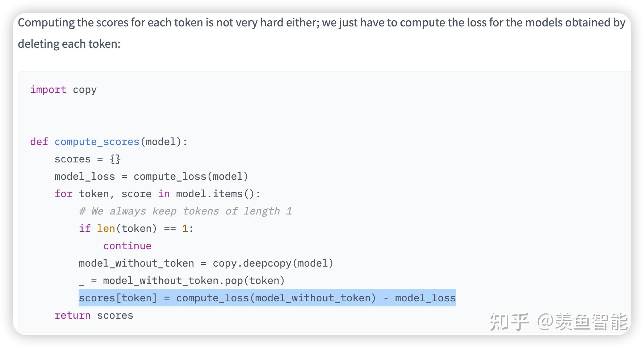644x348 pixels.
Task: Click the number 1 in the if-condition
Action: [185, 228]
